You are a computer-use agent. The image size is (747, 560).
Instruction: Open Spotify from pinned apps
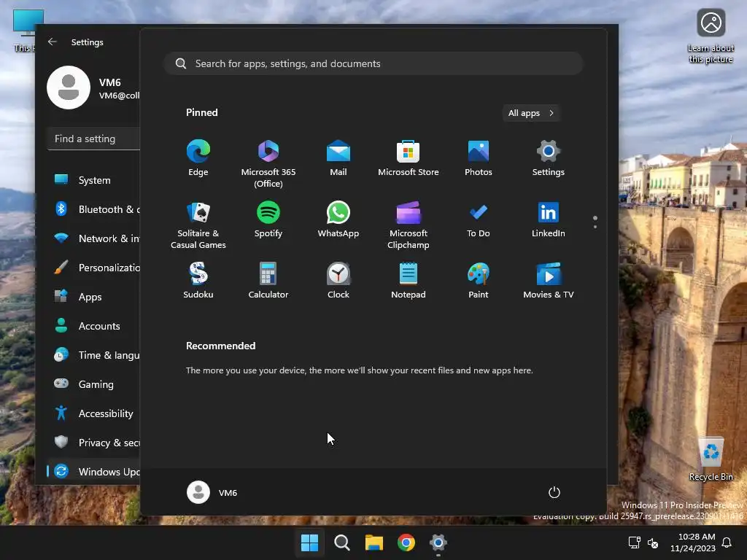[x=268, y=219]
